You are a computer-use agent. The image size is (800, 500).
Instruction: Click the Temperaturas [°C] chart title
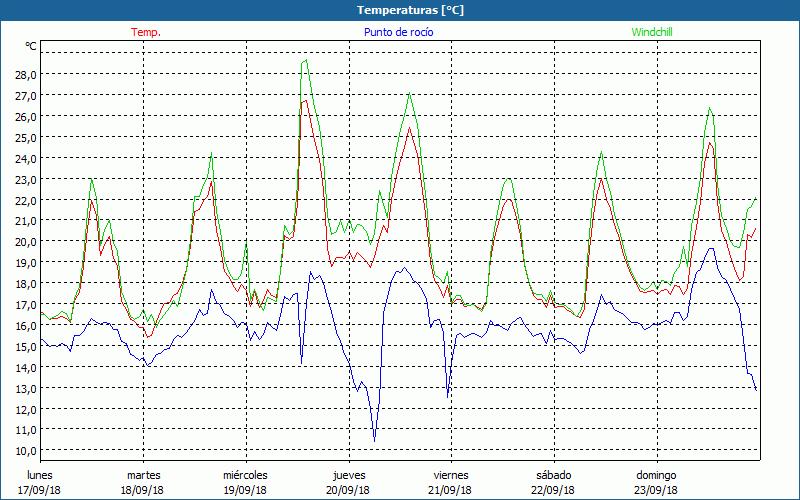(410, 10)
